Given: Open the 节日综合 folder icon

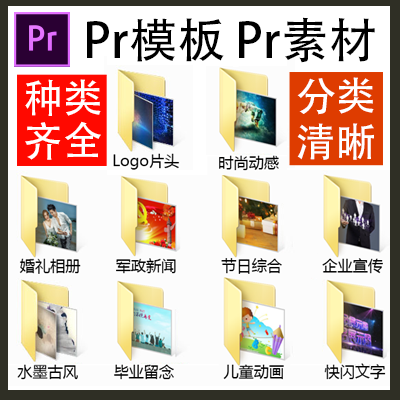Looking at the screenshot, I should 250,216.
